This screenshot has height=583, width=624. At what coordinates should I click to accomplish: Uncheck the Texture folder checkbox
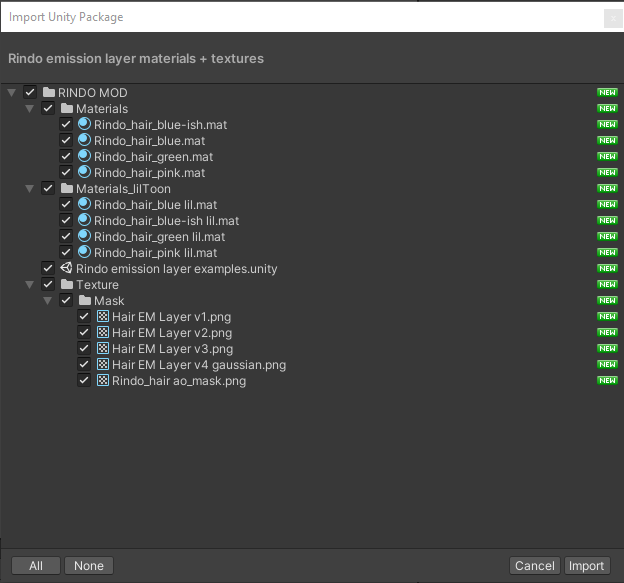click(48, 284)
